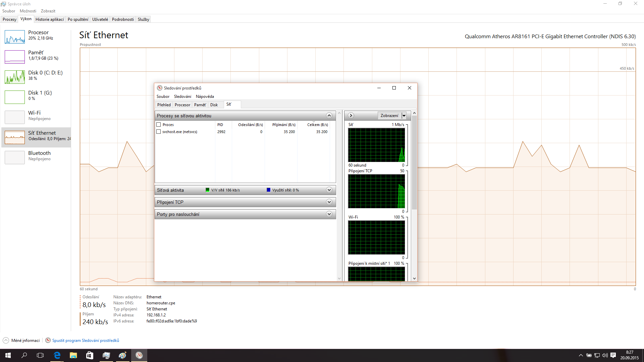Open Task View on the taskbar
644x362 pixels.
tap(40, 355)
